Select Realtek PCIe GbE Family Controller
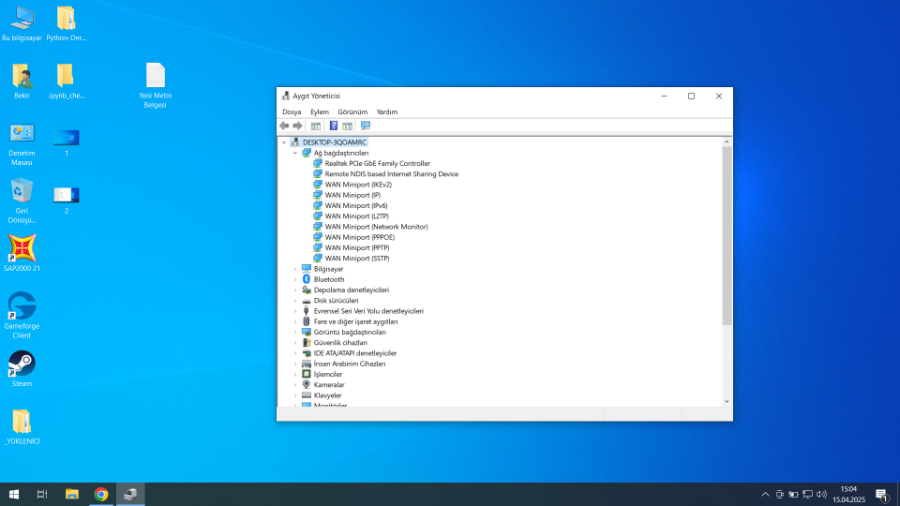 click(x=377, y=164)
